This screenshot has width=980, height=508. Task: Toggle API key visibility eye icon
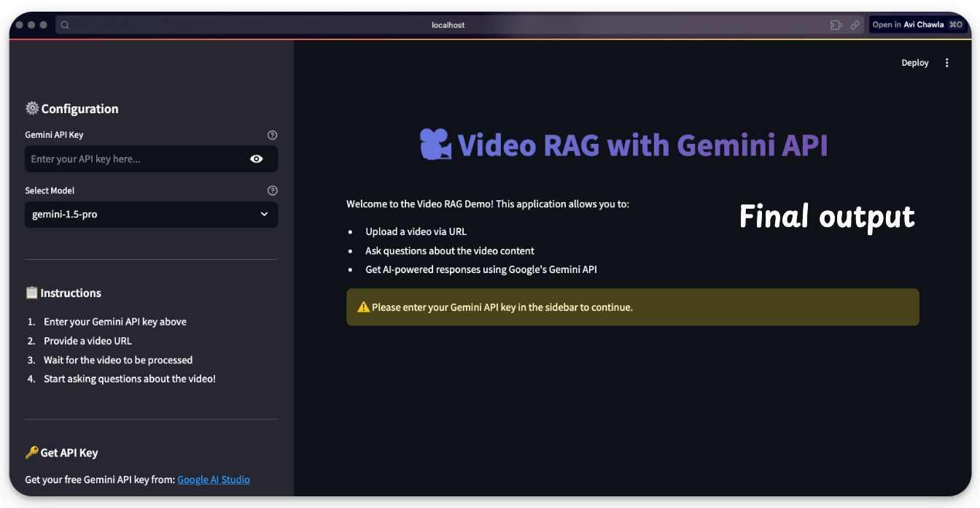256,158
